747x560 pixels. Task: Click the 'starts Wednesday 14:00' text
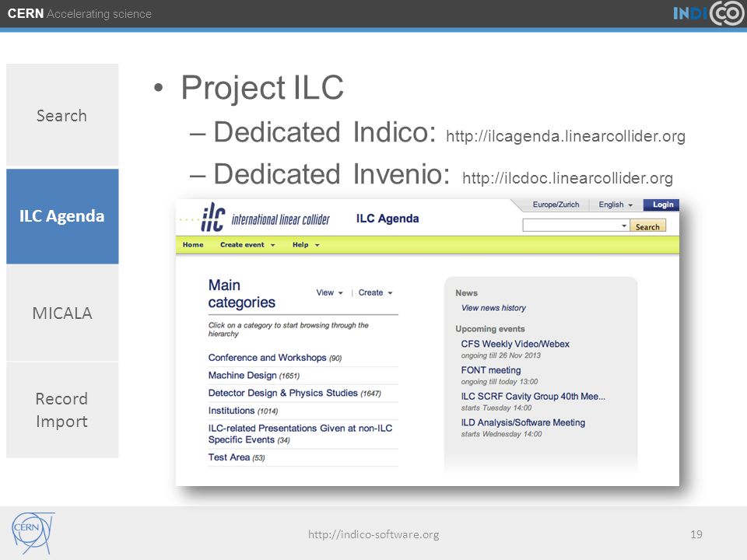pos(501,434)
